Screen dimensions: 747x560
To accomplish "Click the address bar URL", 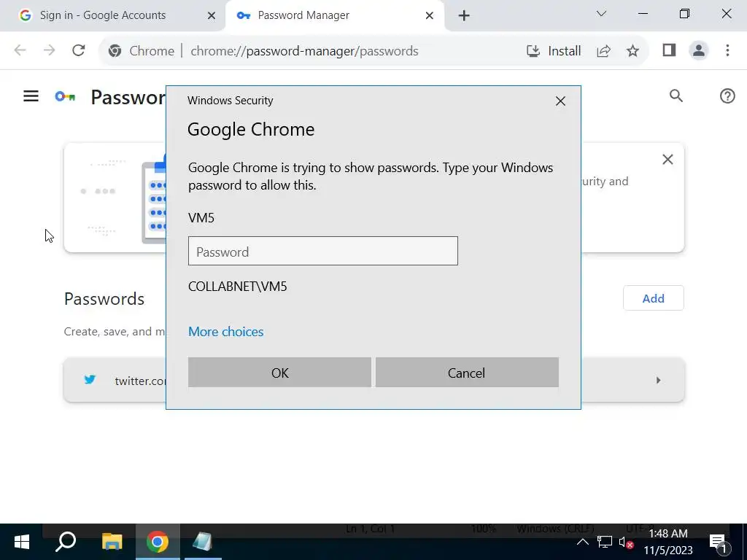I will click(304, 50).
